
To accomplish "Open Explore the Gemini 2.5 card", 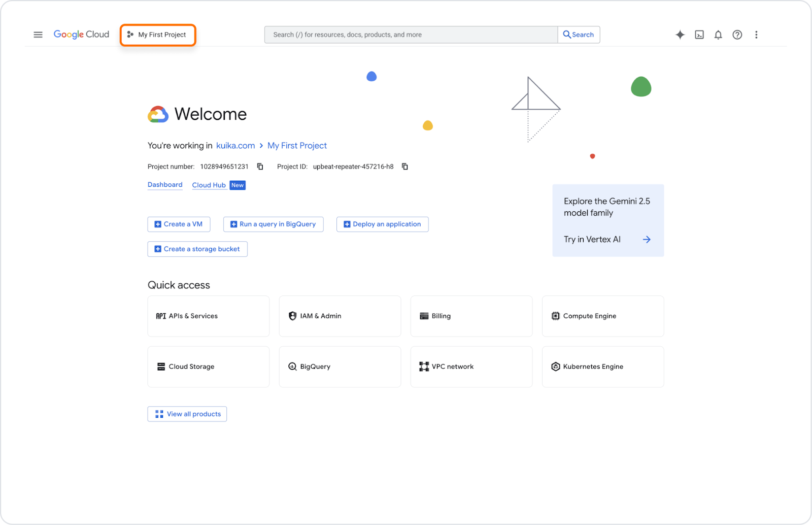I will coord(608,220).
